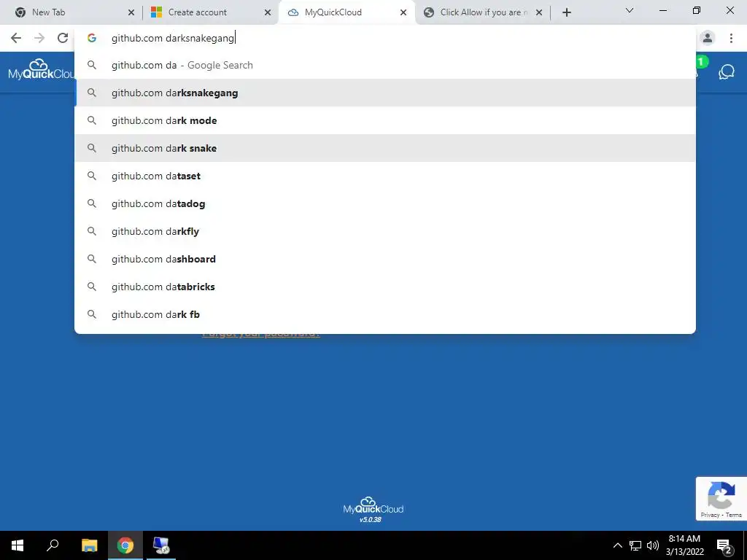Open the Windows notification center
Image resolution: width=747 pixels, height=560 pixels.
pyautogui.click(x=724, y=545)
